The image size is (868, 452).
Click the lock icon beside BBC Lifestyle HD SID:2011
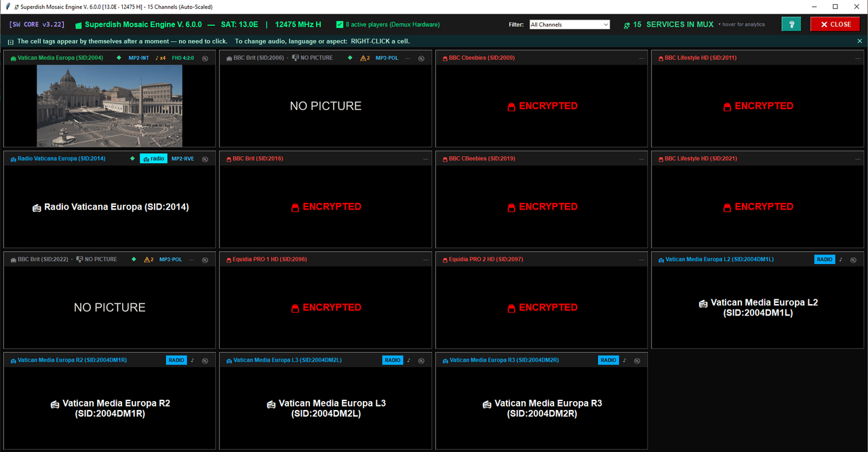coord(660,58)
